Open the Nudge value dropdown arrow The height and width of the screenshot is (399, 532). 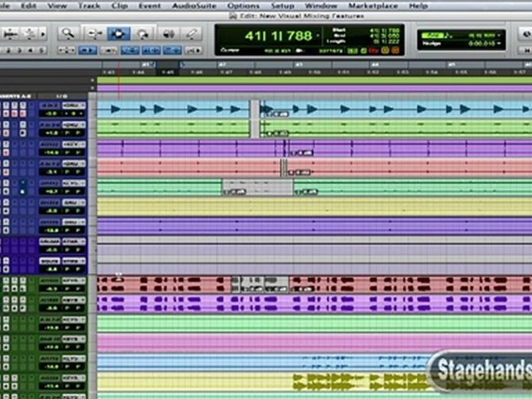(499, 43)
